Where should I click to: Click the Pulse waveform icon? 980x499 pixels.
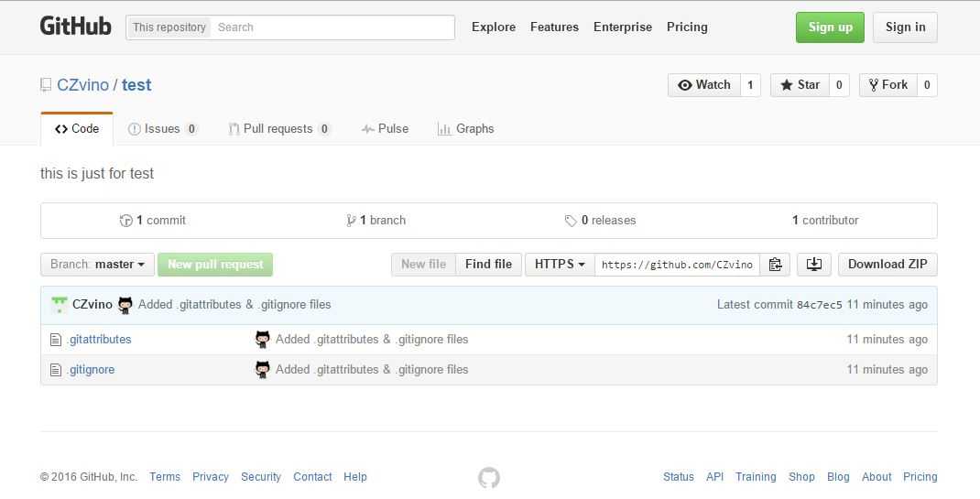(x=368, y=129)
